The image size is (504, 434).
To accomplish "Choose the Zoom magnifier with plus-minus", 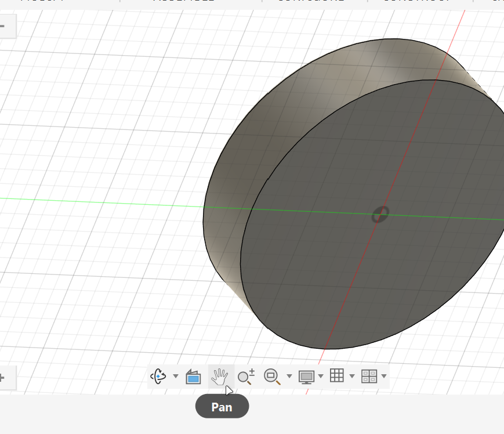I will coord(246,377).
